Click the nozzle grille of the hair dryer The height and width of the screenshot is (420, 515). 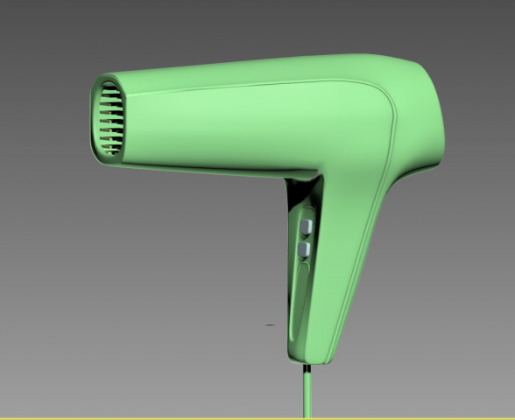click(x=112, y=119)
